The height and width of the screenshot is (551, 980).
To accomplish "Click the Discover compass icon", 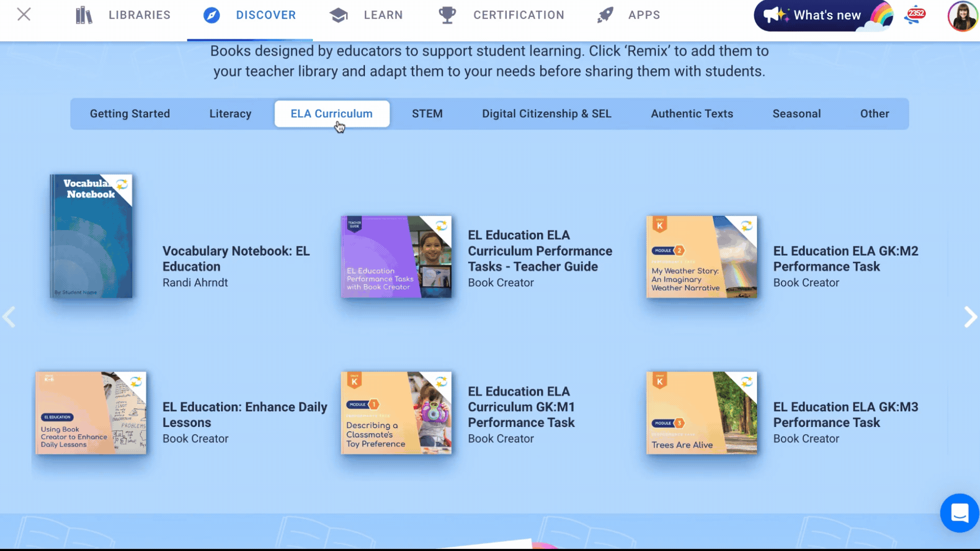I will [x=211, y=15].
